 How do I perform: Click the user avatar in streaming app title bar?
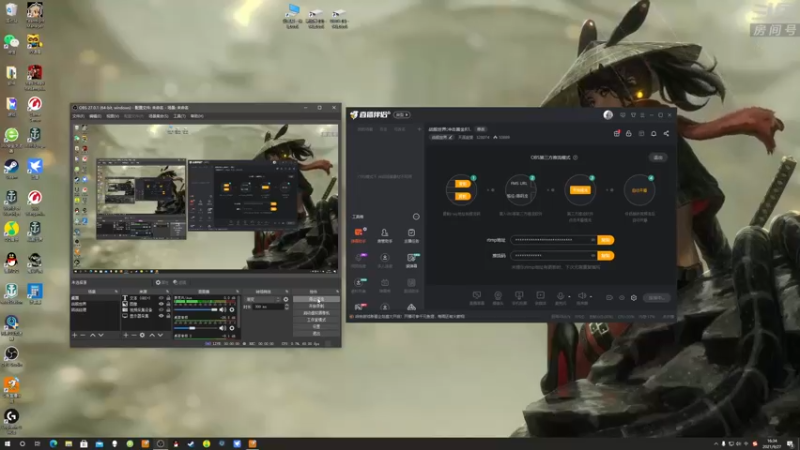608,115
